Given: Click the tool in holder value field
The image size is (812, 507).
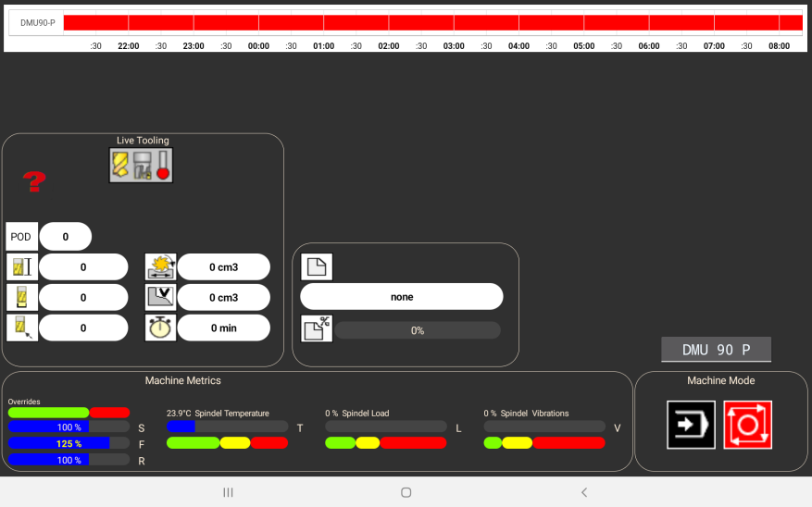Looking at the screenshot, I should coord(83,298).
